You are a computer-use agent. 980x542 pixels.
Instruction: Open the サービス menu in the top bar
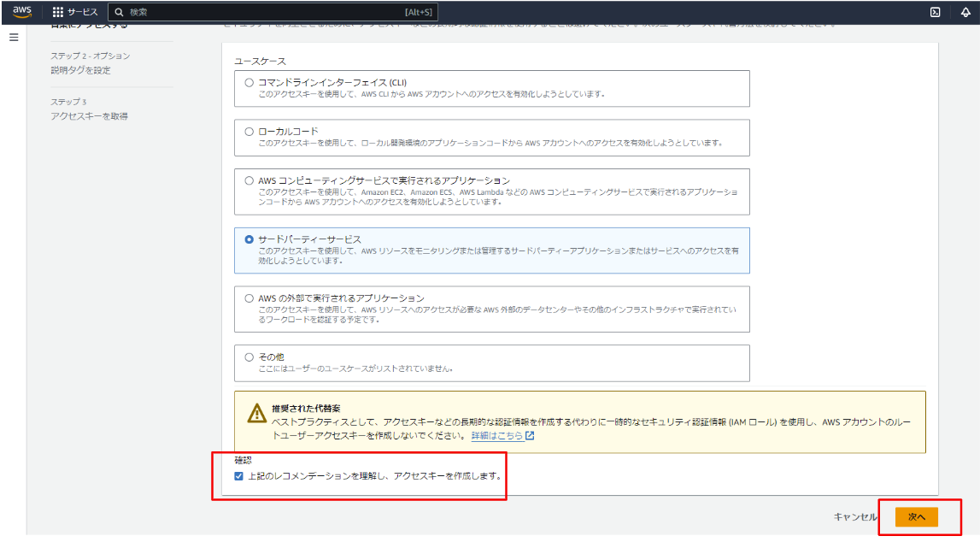coord(83,12)
